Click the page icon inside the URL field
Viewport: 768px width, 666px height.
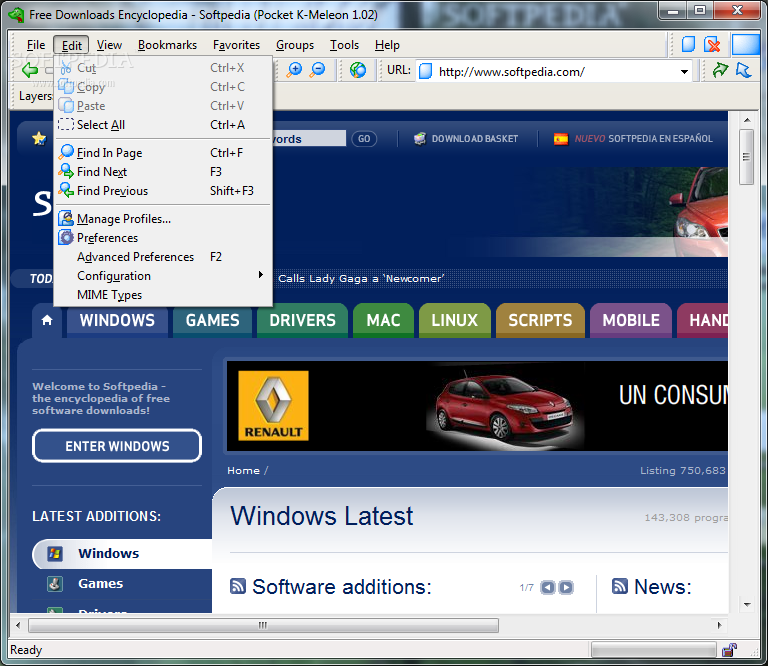coord(425,71)
